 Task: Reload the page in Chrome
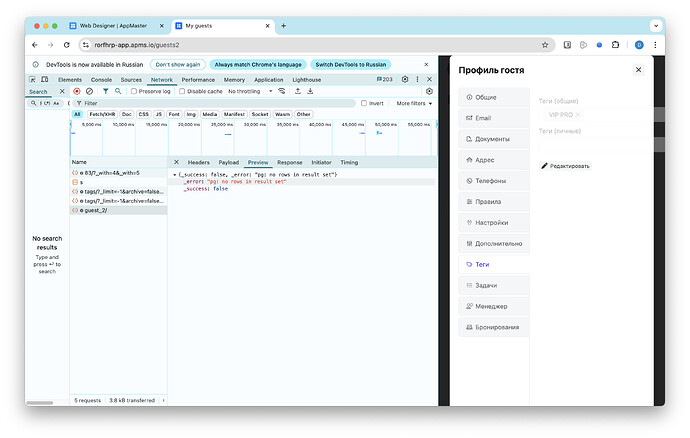(66, 45)
